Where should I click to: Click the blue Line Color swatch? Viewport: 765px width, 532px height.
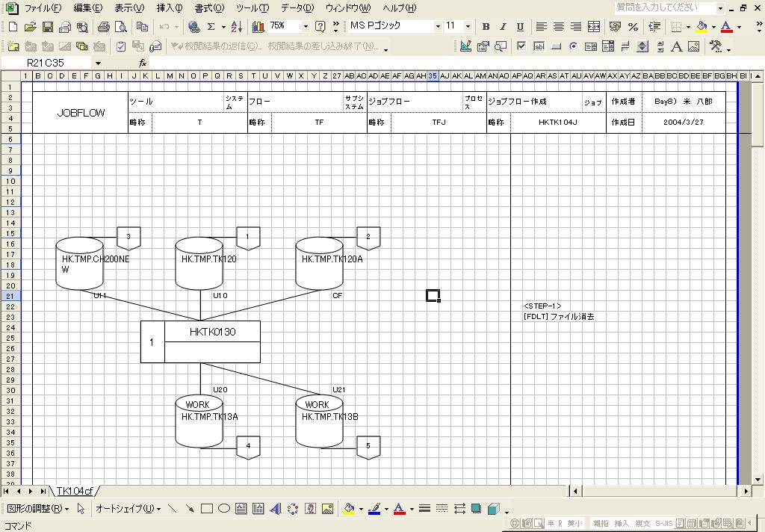pos(374,509)
